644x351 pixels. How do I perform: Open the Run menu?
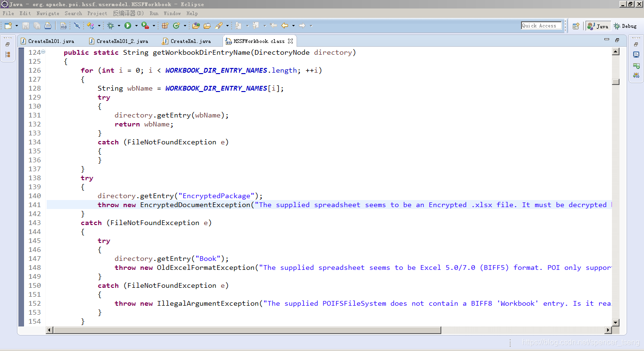pos(154,13)
